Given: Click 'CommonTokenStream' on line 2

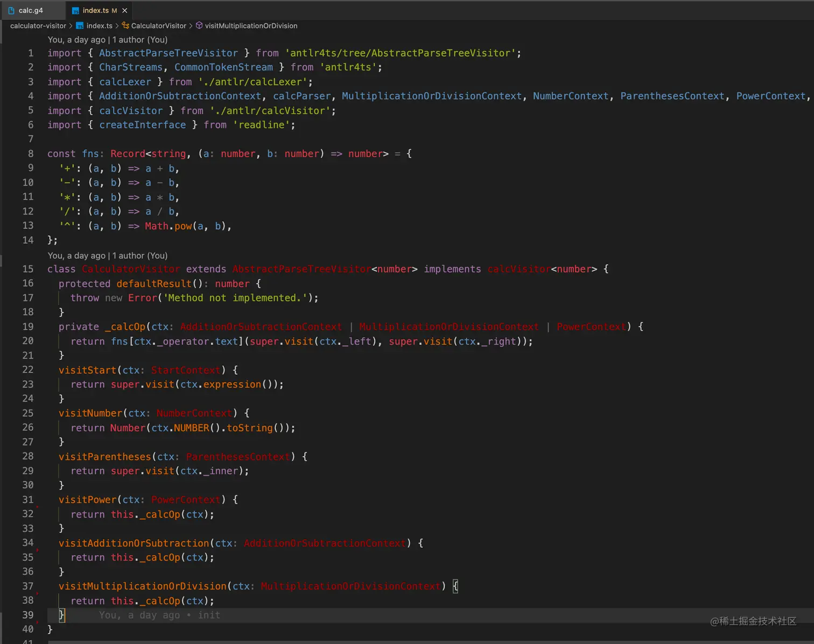Looking at the screenshot, I should coord(223,67).
